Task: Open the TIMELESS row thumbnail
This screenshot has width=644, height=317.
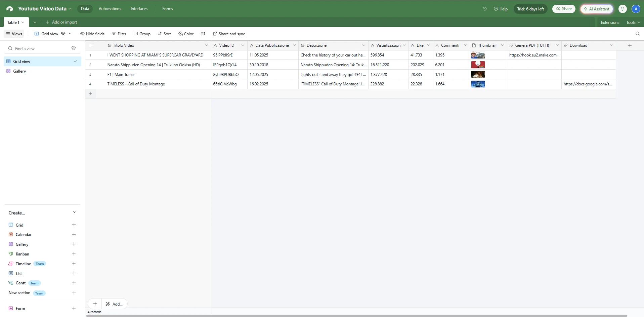Action: (x=478, y=84)
